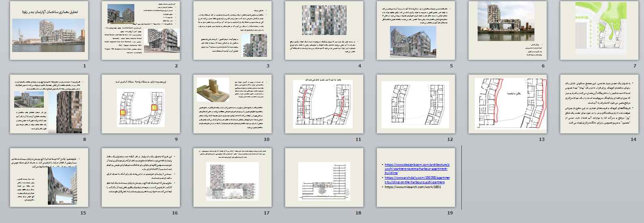
Task: Select slide 16 with bulleted text
Action: [x=140, y=178]
